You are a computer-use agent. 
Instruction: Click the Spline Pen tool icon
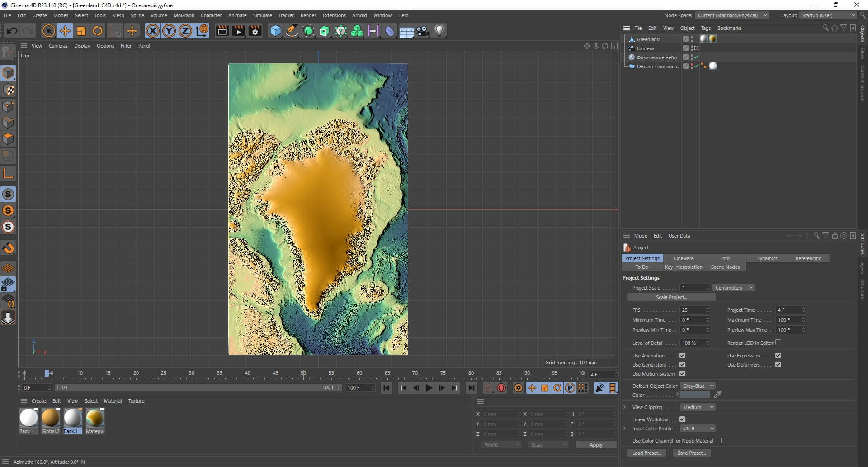292,31
